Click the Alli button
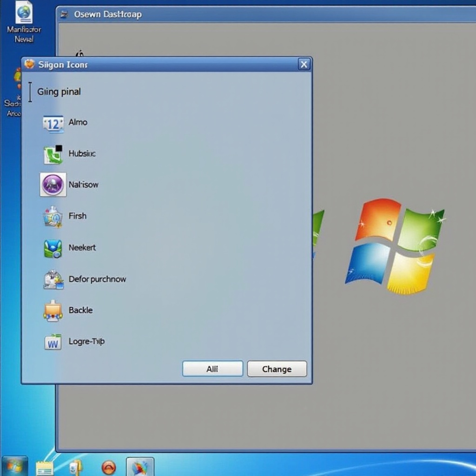 [212, 369]
